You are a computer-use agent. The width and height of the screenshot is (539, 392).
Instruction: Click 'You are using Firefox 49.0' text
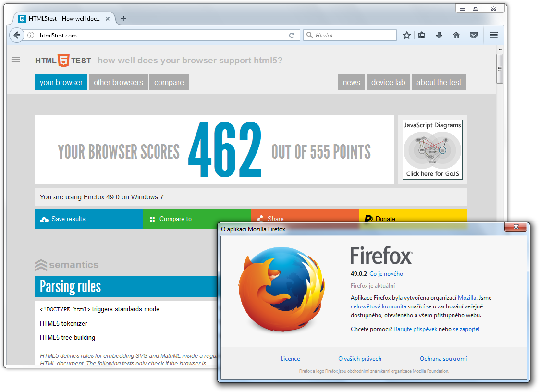[x=102, y=197]
